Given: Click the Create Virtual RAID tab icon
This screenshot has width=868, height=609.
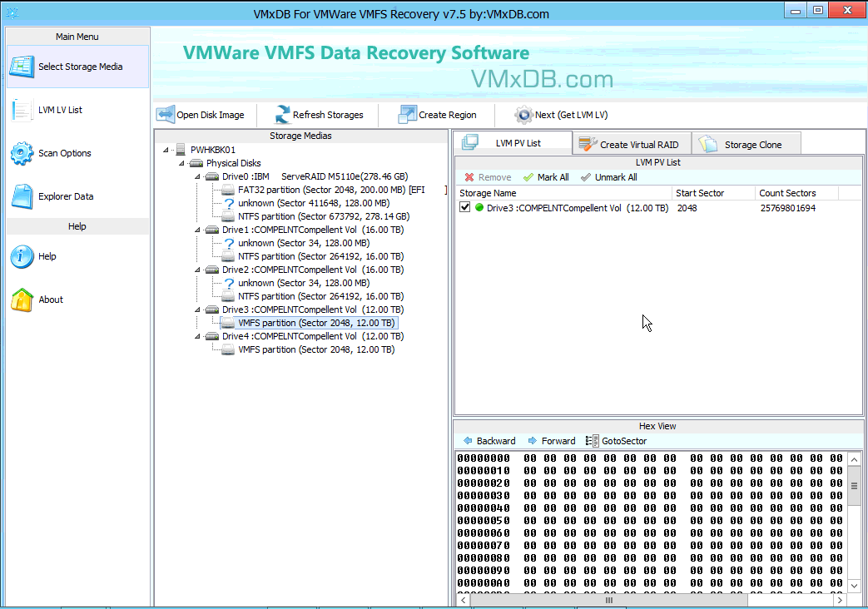Looking at the screenshot, I should 588,144.
